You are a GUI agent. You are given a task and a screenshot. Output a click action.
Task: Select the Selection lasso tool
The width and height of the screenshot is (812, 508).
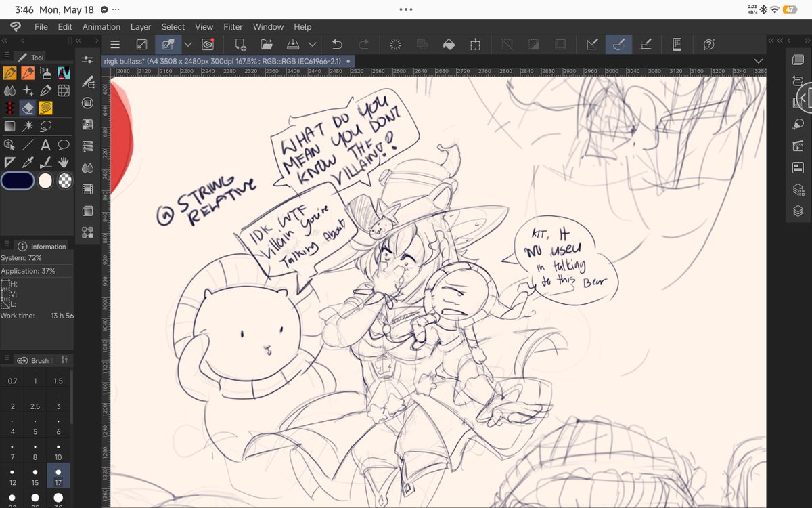[46, 126]
